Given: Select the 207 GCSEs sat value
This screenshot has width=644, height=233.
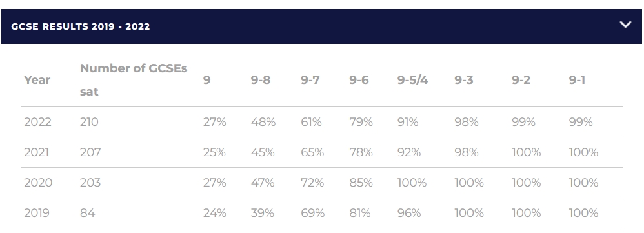Looking at the screenshot, I should (90, 152).
